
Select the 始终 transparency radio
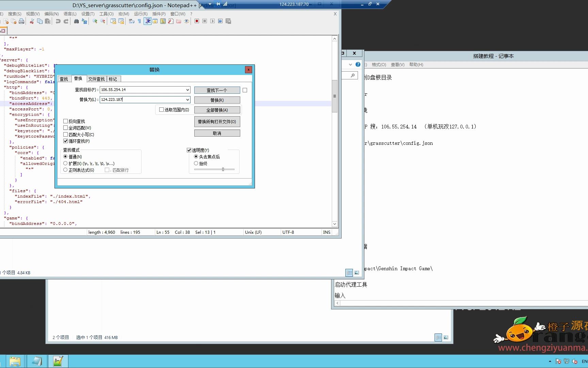point(196,164)
